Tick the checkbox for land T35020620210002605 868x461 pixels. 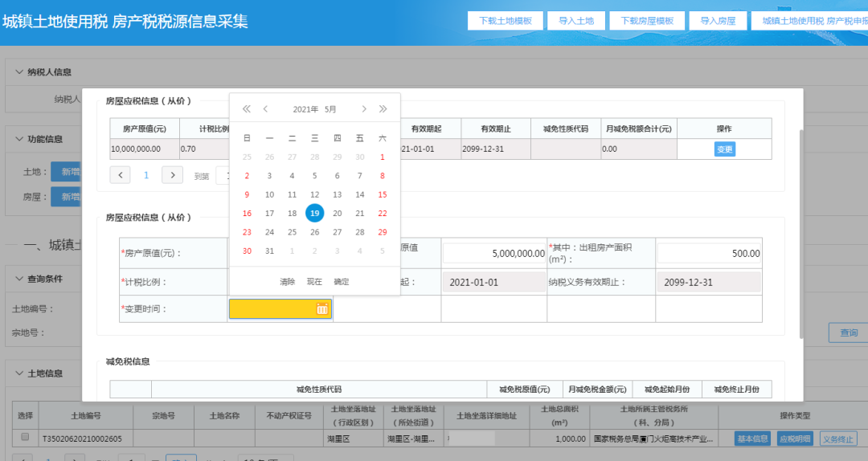(x=25, y=437)
